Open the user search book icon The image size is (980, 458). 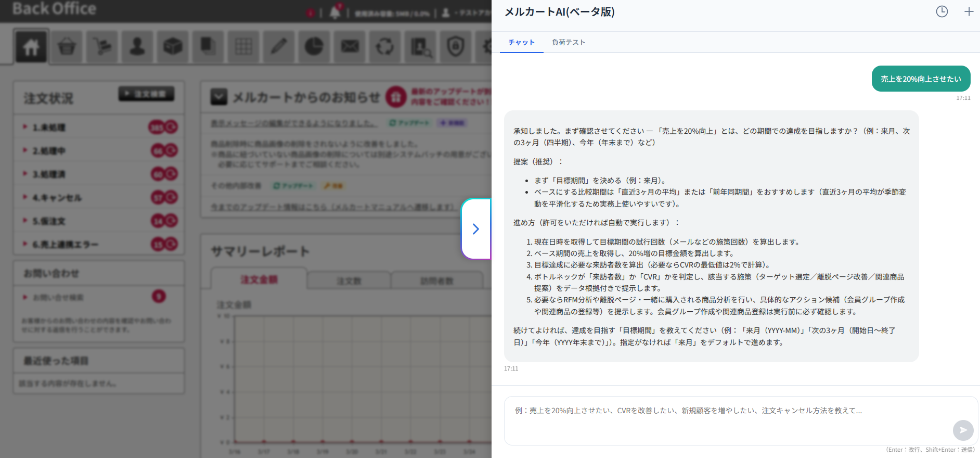420,47
